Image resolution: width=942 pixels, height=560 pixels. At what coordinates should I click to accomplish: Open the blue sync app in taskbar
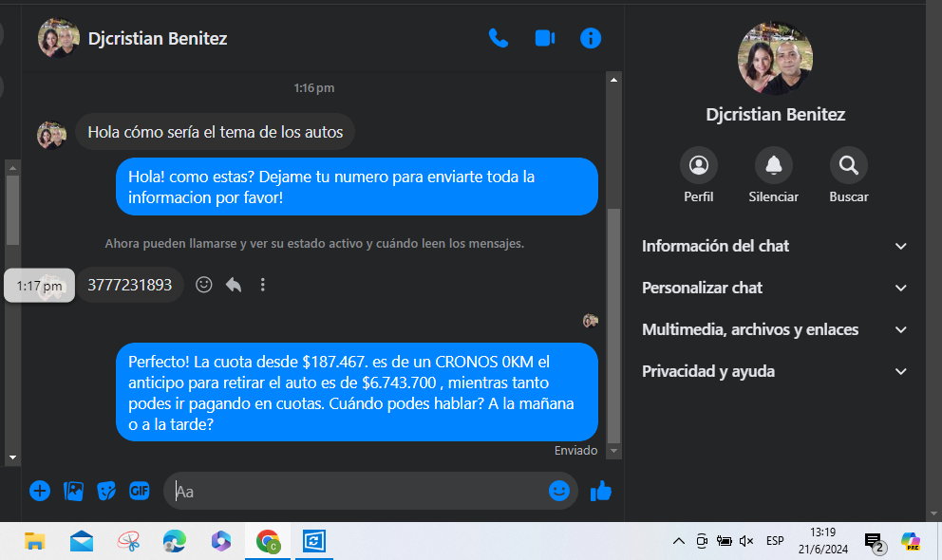click(313, 541)
